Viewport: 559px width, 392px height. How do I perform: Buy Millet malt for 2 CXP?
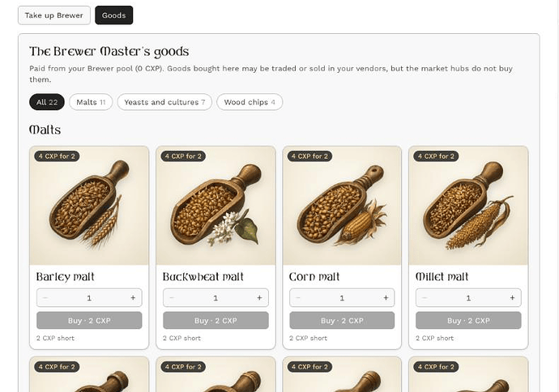pos(468,321)
